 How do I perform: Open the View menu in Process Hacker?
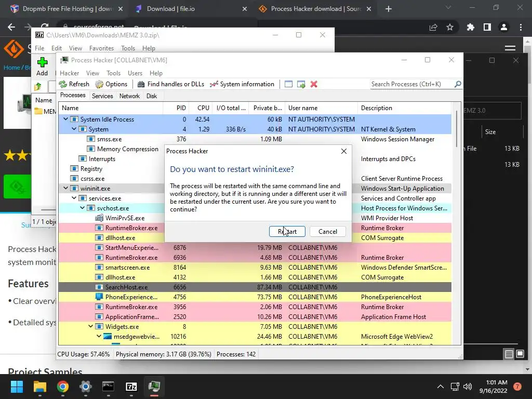pos(92,73)
